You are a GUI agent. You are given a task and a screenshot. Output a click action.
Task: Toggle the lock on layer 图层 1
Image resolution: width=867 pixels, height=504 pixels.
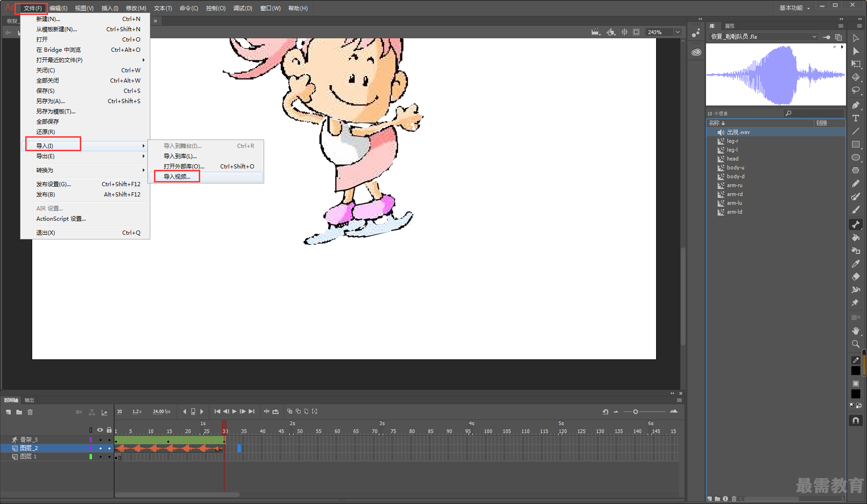coord(109,457)
